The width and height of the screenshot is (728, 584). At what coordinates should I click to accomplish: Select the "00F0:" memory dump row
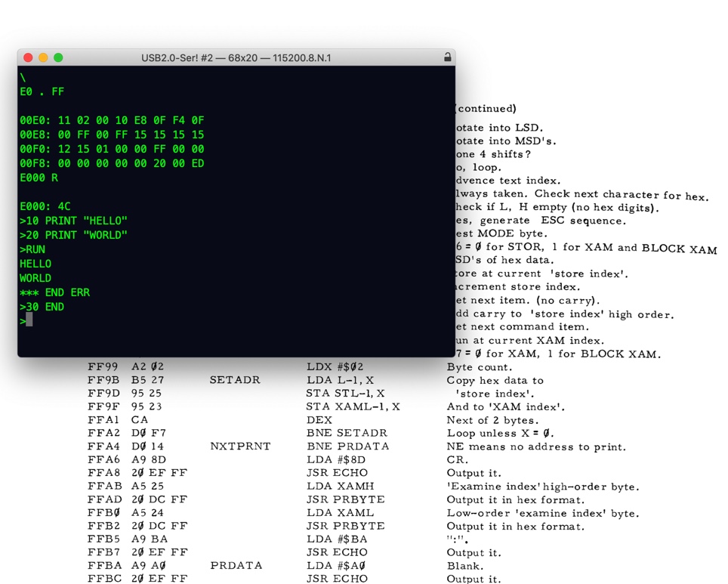pos(112,149)
